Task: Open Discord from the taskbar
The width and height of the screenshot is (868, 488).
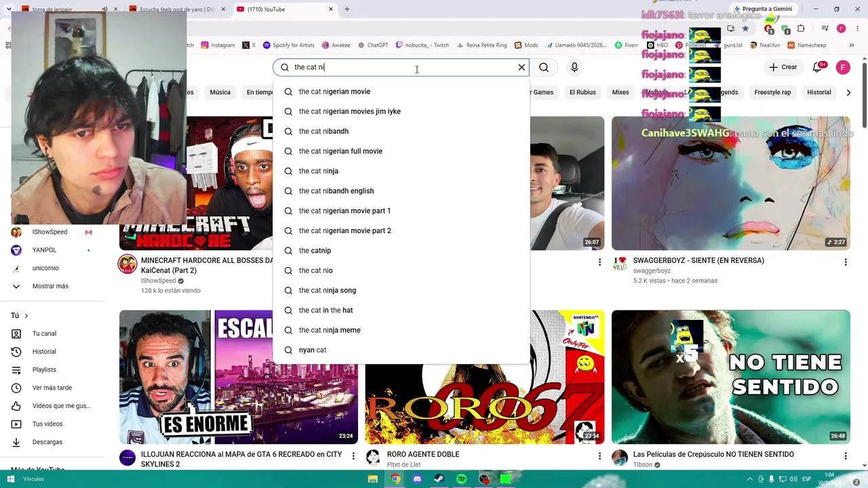Action: tap(417, 479)
